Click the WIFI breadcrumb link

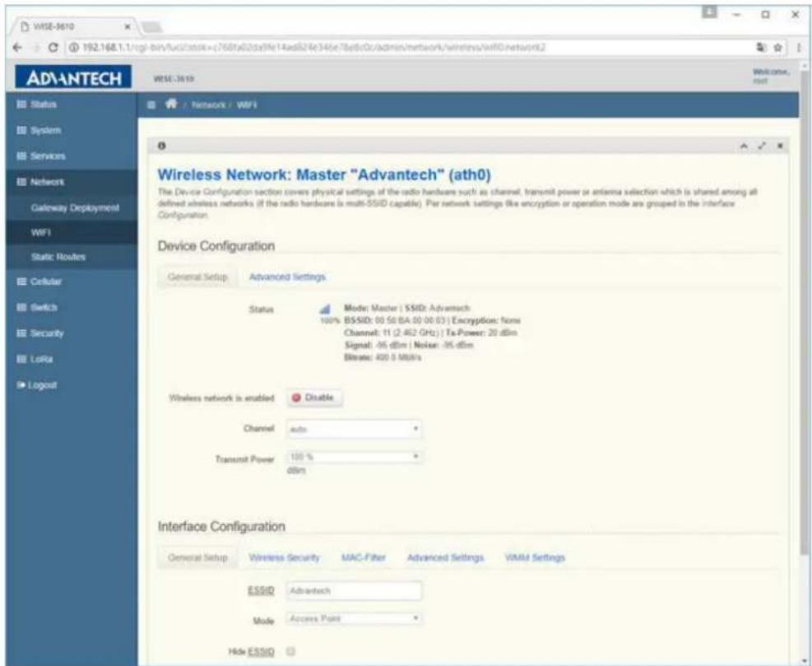(x=247, y=105)
